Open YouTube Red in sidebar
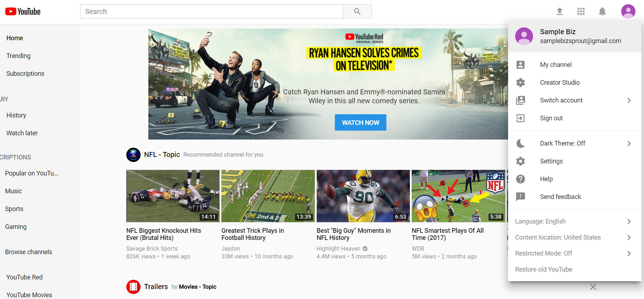This screenshot has width=644, height=299. click(x=25, y=277)
